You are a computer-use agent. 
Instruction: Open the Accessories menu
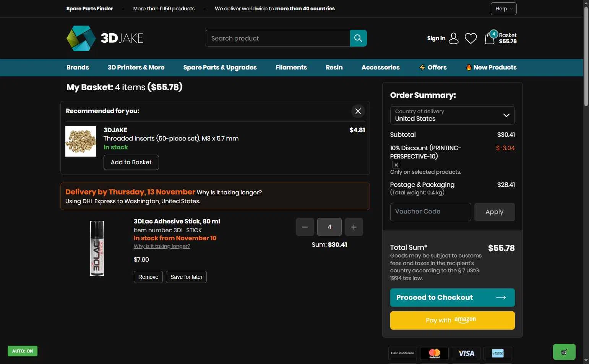(380, 68)
